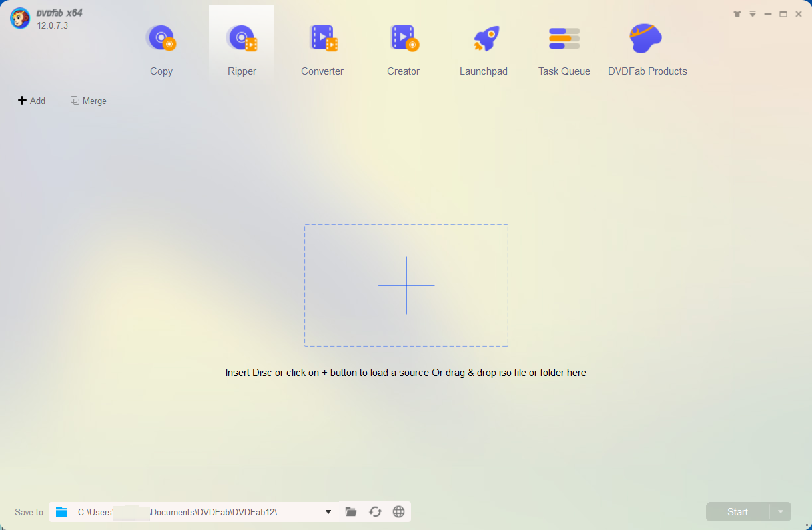Expand the Save to path dropdown
812x530 pixels.
point(328,512)
